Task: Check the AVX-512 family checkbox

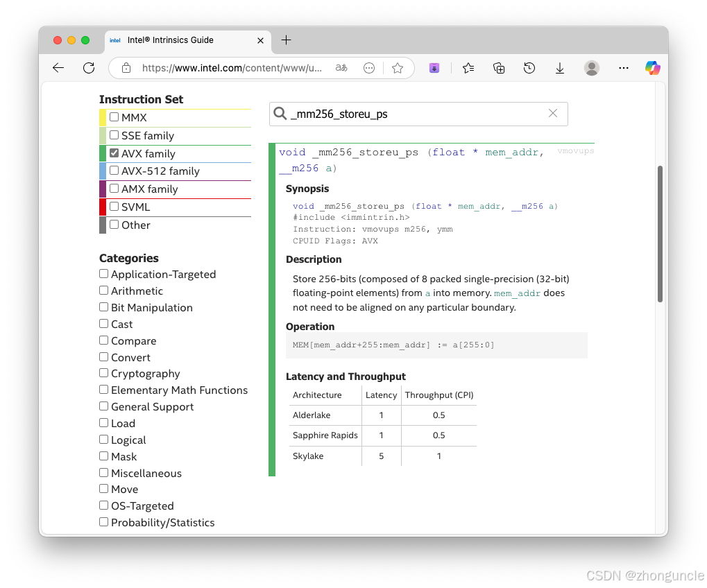Action: [114, 171]
